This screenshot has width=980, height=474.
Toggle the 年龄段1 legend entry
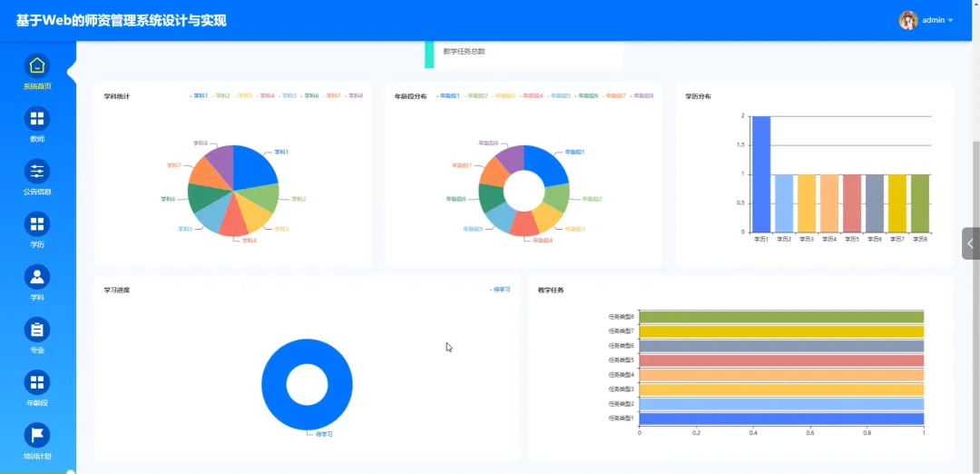coord(448,95)
